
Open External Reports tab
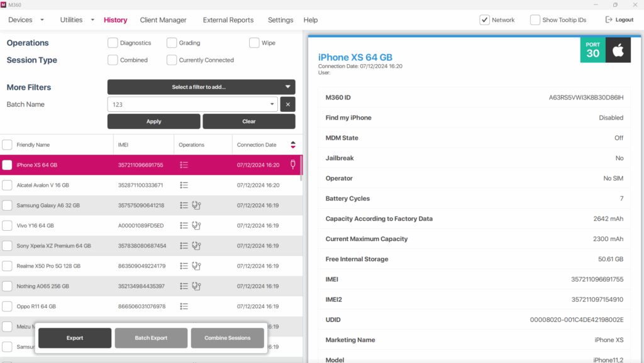228,20
